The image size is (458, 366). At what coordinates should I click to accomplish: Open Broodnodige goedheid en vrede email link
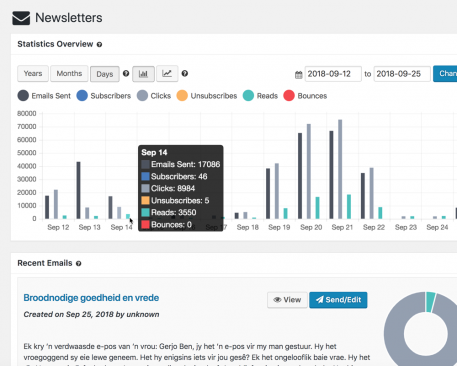pyautogui.click(x=91, y=298)
